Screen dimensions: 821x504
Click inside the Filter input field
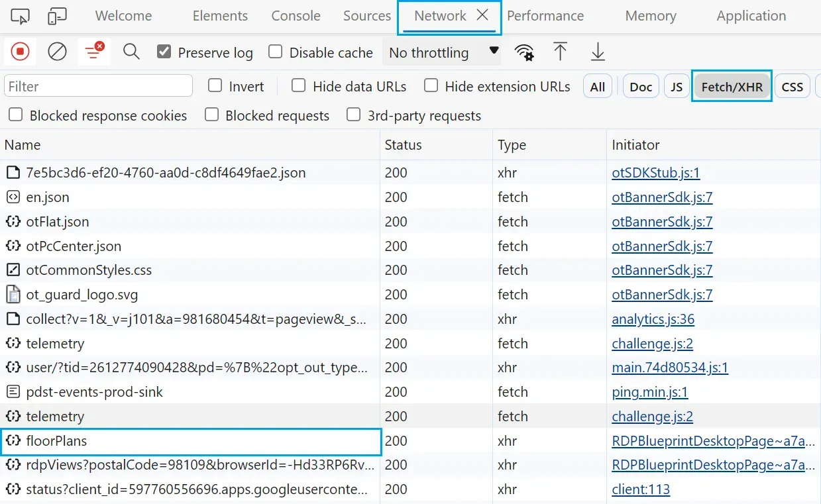pyautogui.click(x=98, y=85)
